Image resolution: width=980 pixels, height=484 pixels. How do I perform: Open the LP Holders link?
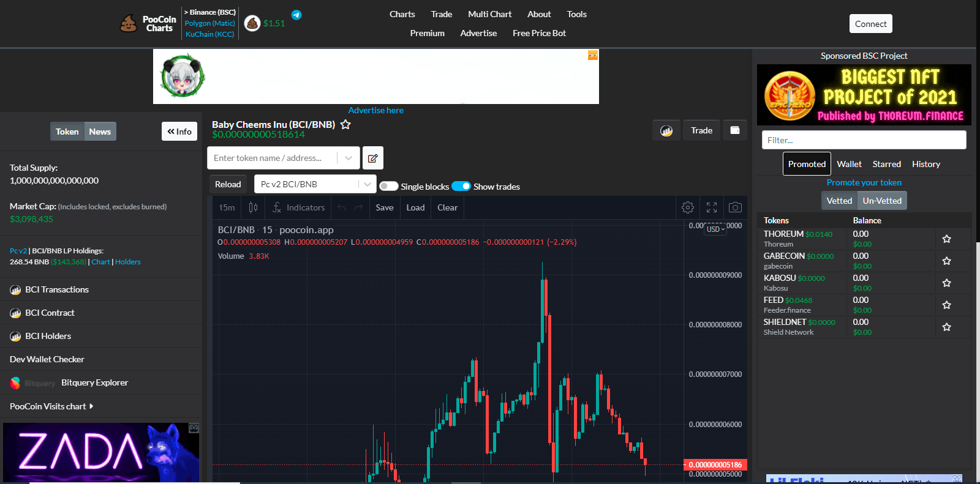pyautogui.click(x=128, y=262)
